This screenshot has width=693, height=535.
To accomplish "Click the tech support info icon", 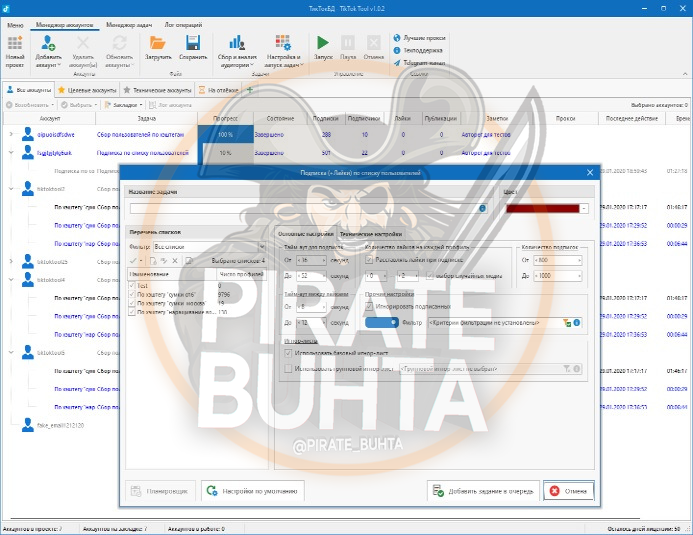I will pos(397,50).
